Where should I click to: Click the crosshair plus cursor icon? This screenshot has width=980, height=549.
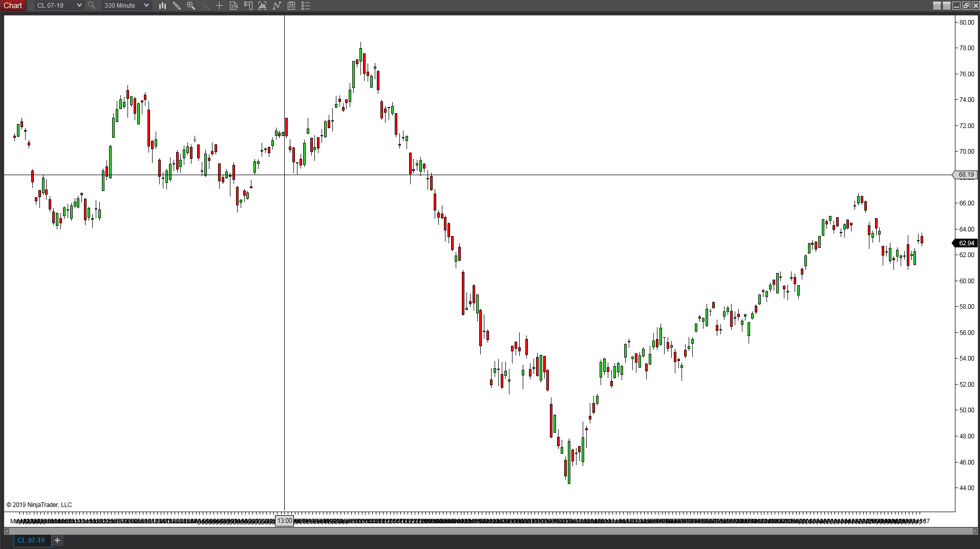click(x=220, y=6)
